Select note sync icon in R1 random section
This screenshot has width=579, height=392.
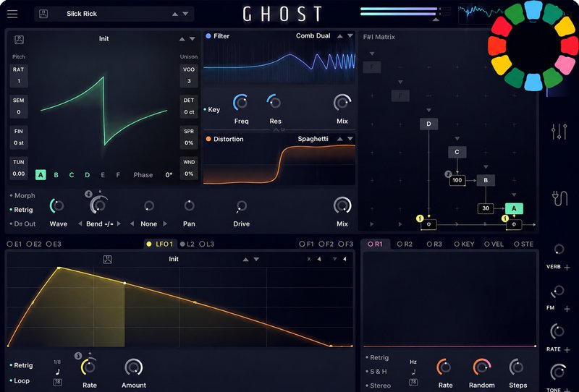[x=413, y=372]
